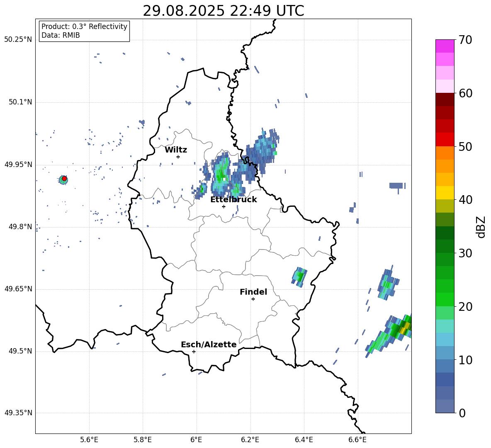Click the 5.8°E longitude label
The image size is (491, 448).
[x=143, y=440]
